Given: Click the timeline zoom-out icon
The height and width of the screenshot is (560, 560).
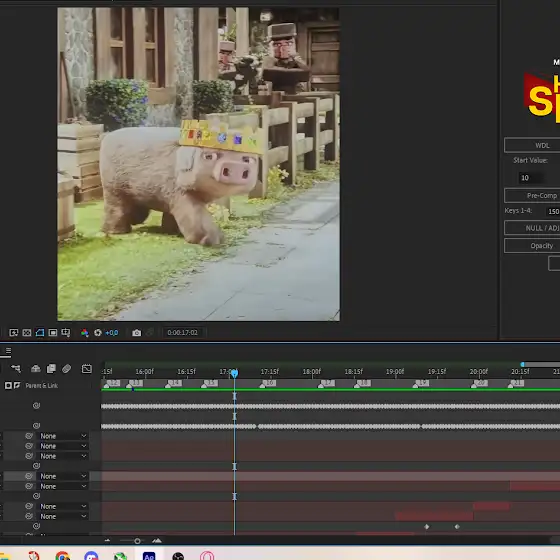Looking at the screenshot, I should click(107, 541).
